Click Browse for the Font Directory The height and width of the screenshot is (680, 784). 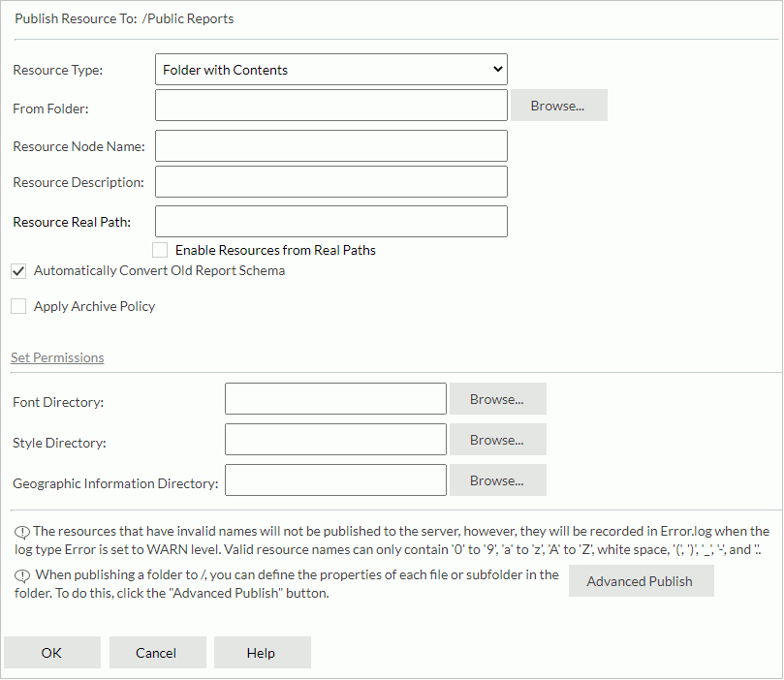tap(497, 398)
